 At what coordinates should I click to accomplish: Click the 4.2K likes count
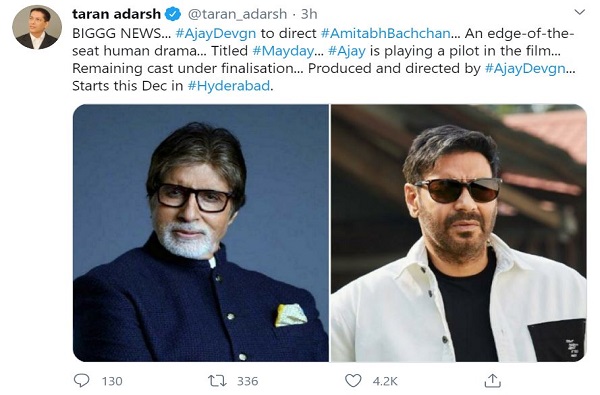click(x=385, y=381)
